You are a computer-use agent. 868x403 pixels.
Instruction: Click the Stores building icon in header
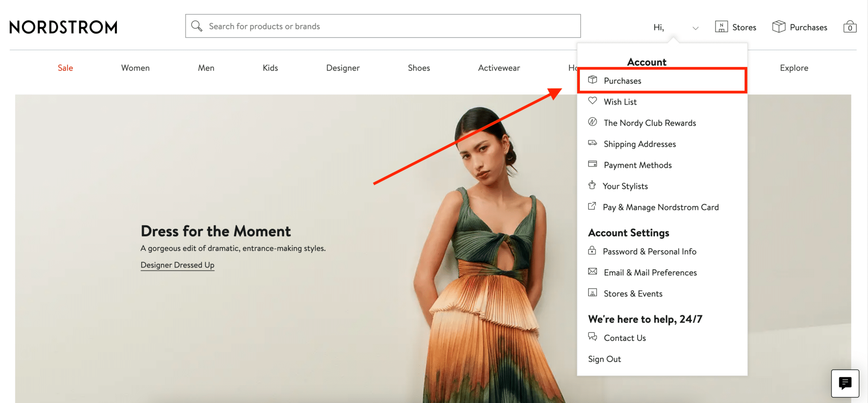pyautogui.click(x=721, y=27)
